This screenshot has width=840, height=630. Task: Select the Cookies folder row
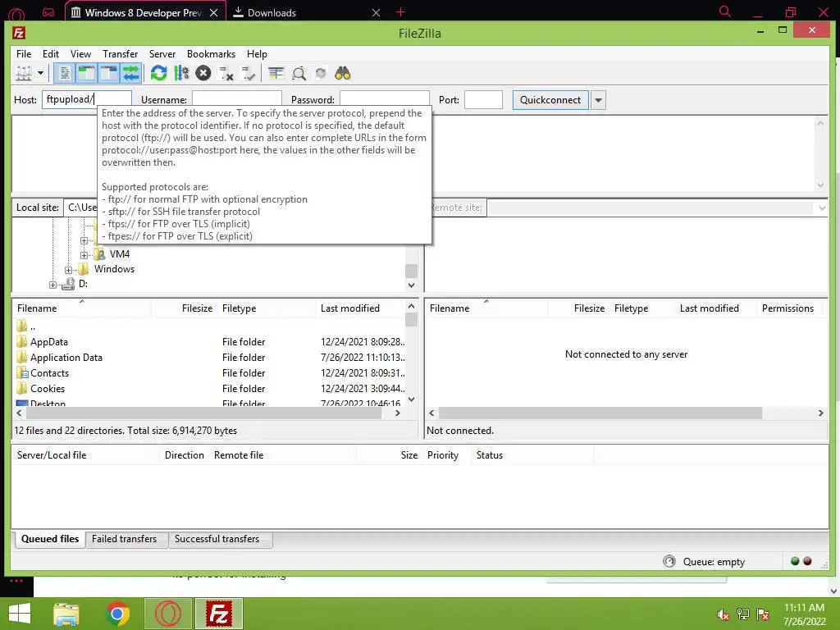click(209, 388)
